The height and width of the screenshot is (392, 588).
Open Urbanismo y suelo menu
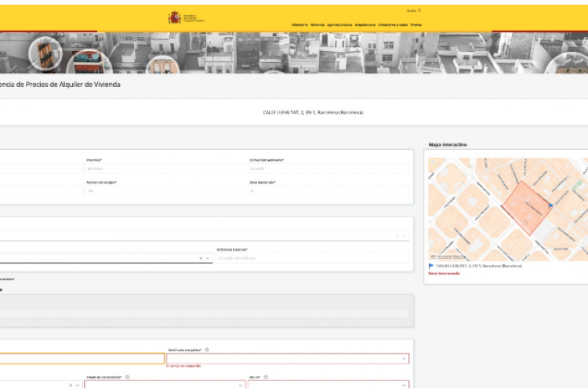coord(392,24)
